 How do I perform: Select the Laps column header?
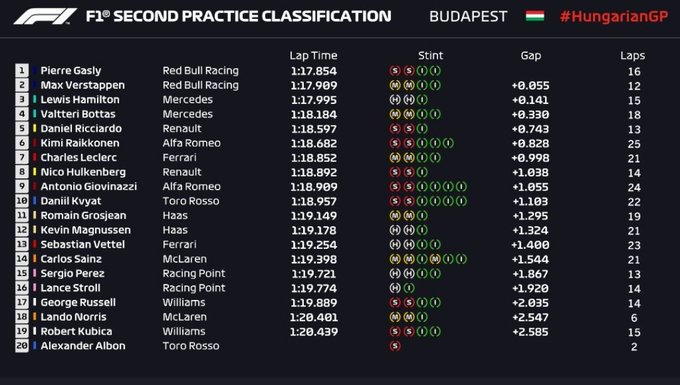coord(632,56)
